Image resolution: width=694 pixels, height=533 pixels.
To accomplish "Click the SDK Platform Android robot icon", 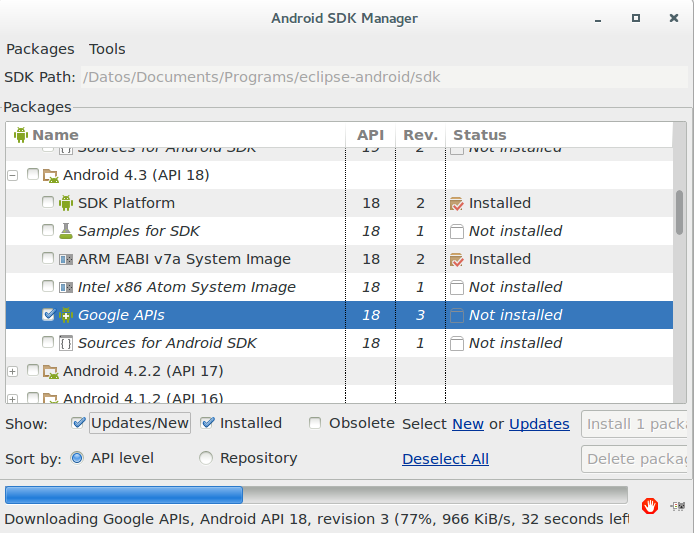I will click(67, 203).
